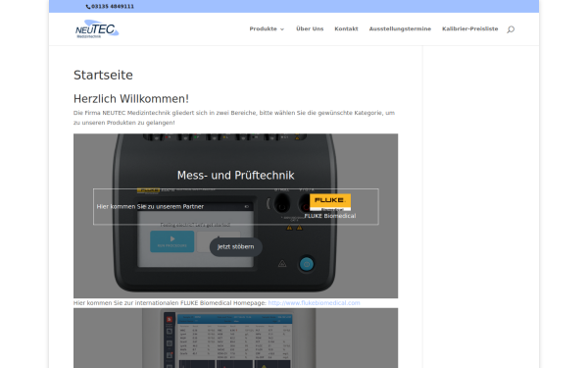Screen dimensions: 588x368
Task: Open the search magnifier icon
Action: [x=511, y=29]
